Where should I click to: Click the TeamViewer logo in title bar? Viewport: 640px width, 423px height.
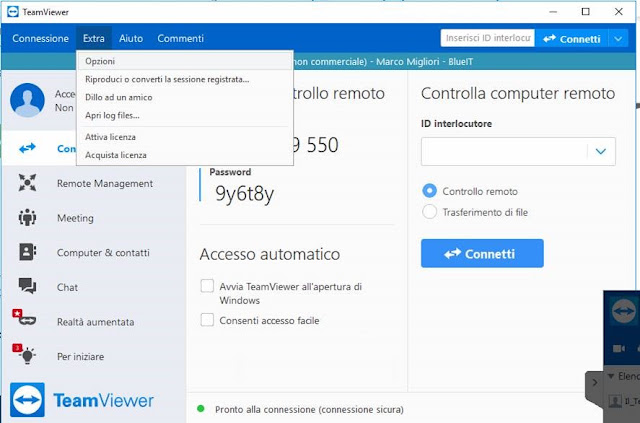(x=13, y=11)
